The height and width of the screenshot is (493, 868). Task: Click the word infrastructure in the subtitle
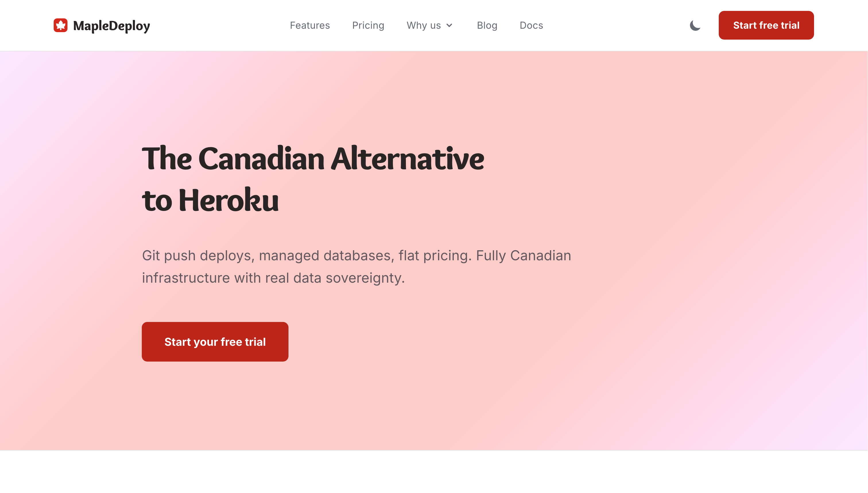pos(186,278)
